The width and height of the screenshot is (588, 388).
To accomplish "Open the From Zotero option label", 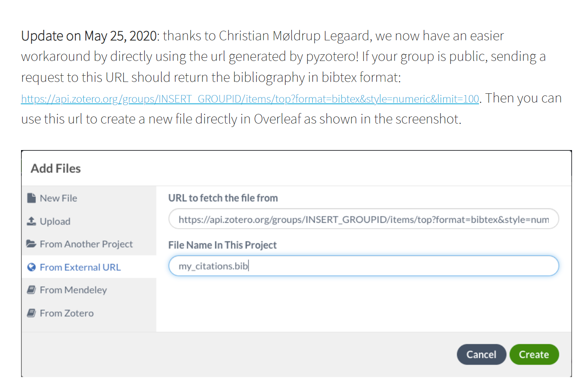I will (67, 313).
